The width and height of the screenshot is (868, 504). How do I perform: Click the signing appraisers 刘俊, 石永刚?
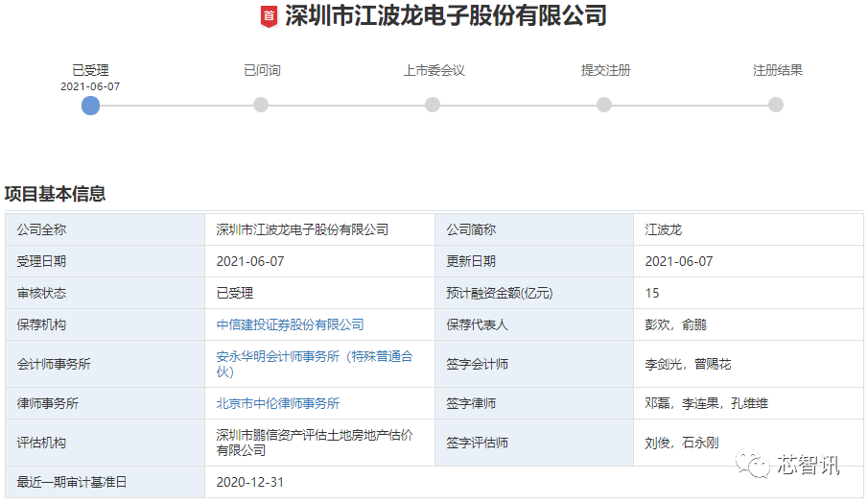(x=681, y=443)
